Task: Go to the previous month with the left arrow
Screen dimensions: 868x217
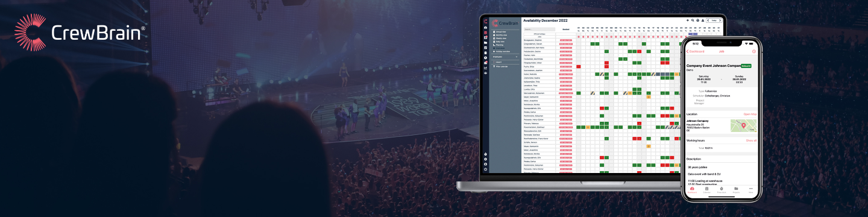Action: point(708,20)
